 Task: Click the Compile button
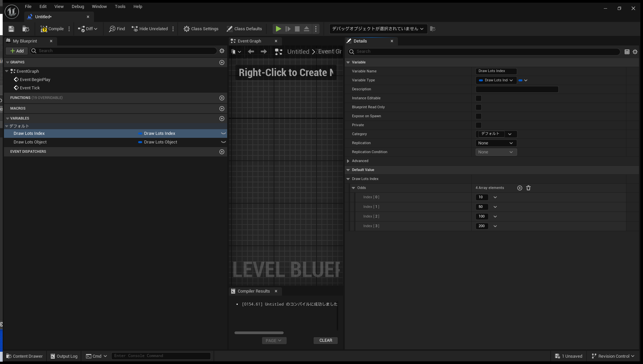click(x=52, y=29)
